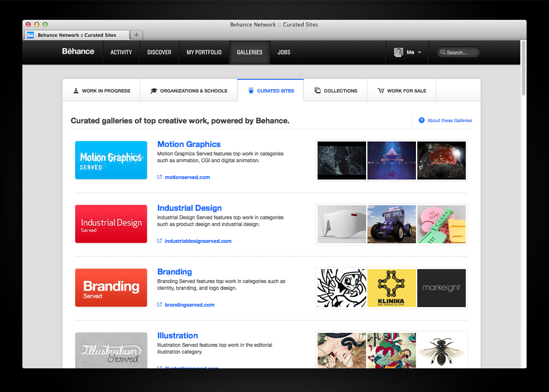Open the white goggles Industrial Design thumbnail

(342, 224)
